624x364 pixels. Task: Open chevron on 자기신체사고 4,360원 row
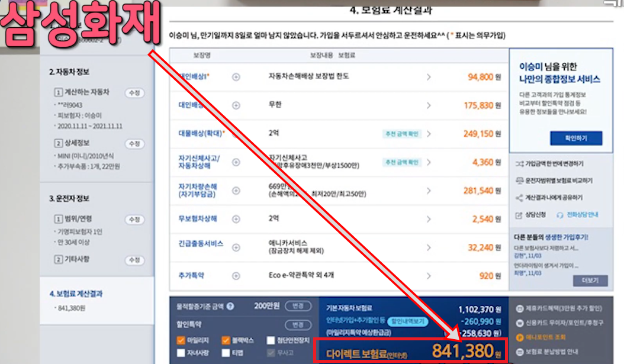tap(429, 162)
